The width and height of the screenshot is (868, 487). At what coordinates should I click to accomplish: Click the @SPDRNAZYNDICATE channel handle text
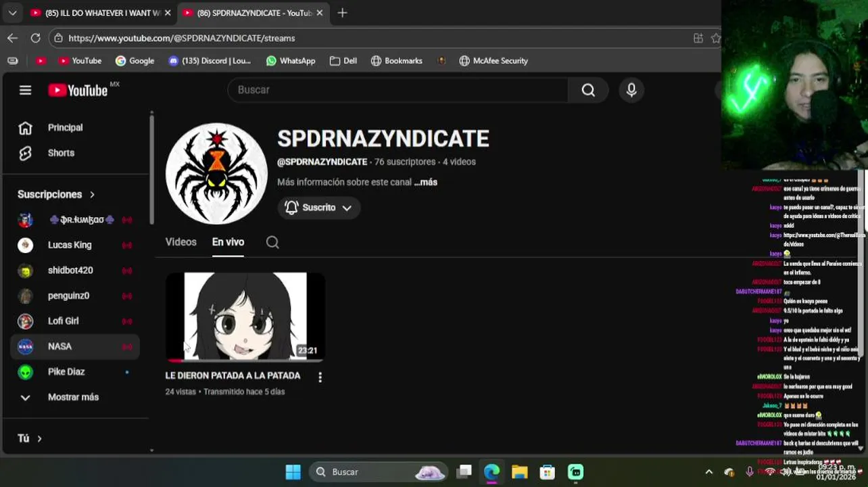point(322,162)
